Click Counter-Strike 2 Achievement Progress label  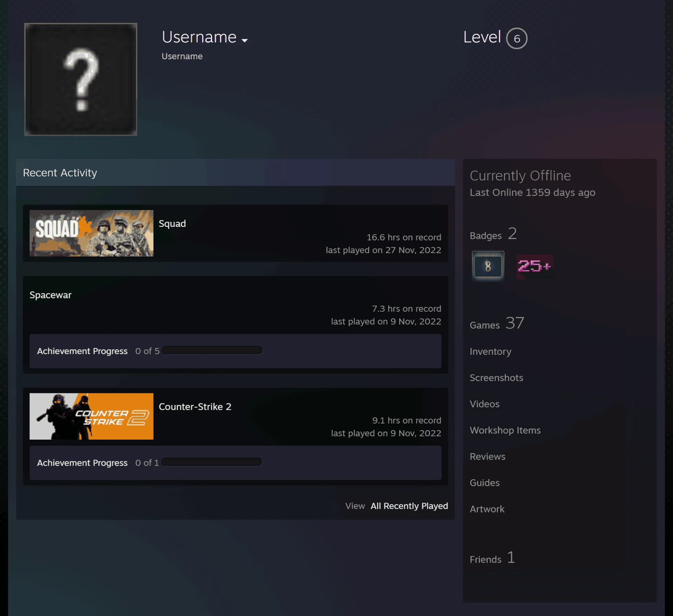[x=82, y=463]
